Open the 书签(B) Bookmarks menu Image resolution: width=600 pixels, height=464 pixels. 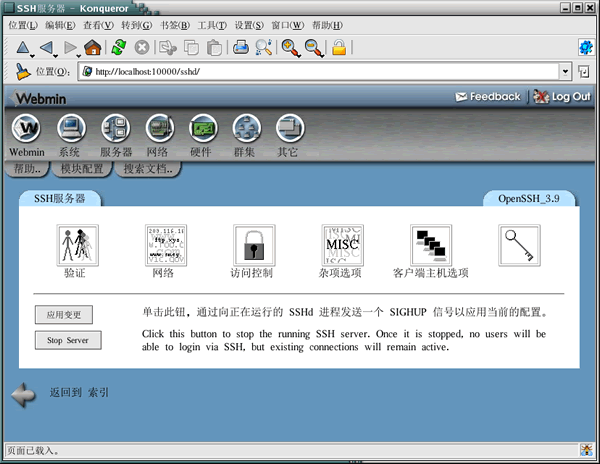[x=174, y=25]
